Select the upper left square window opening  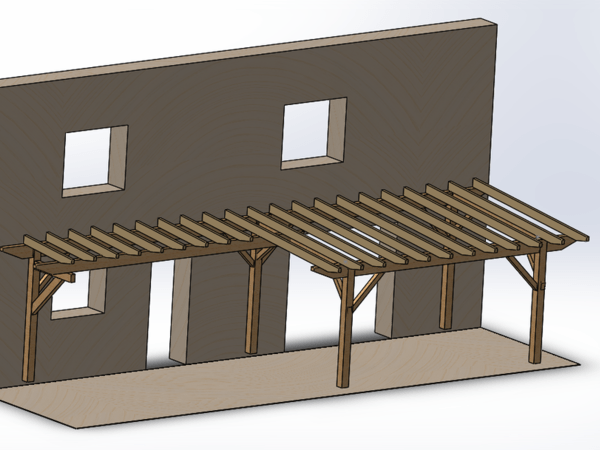coord(92,162)
